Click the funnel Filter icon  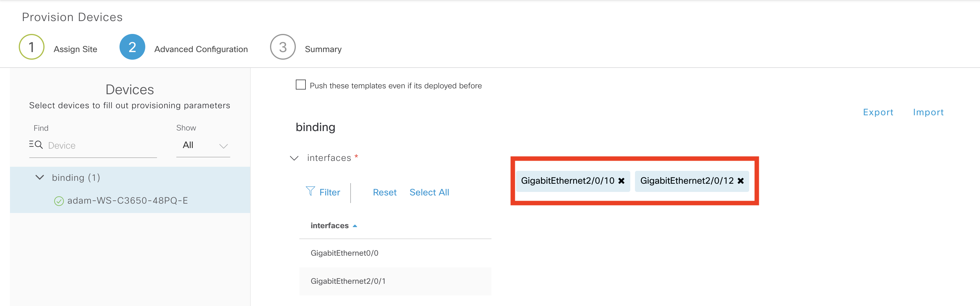[310, 191]
